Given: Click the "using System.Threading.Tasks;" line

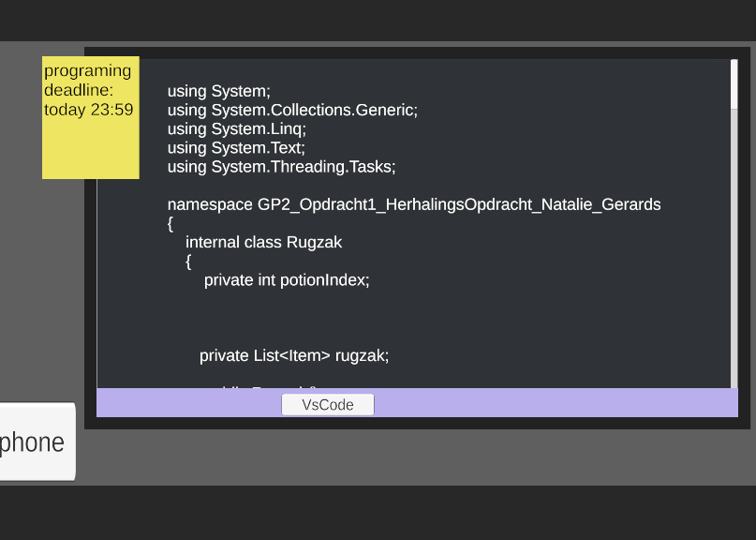Looking at the screenshot, I should pyautogui.click(x=281, y=167).
